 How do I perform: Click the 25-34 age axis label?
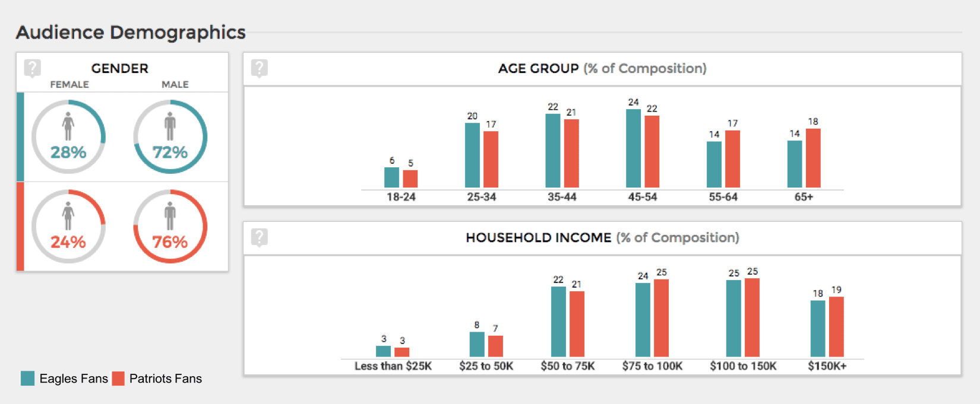pos(481,197)
